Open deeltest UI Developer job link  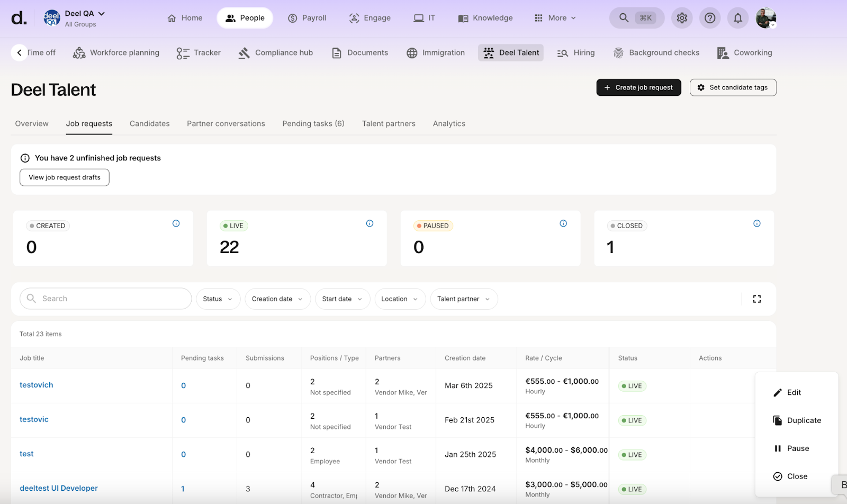[59, 488]
